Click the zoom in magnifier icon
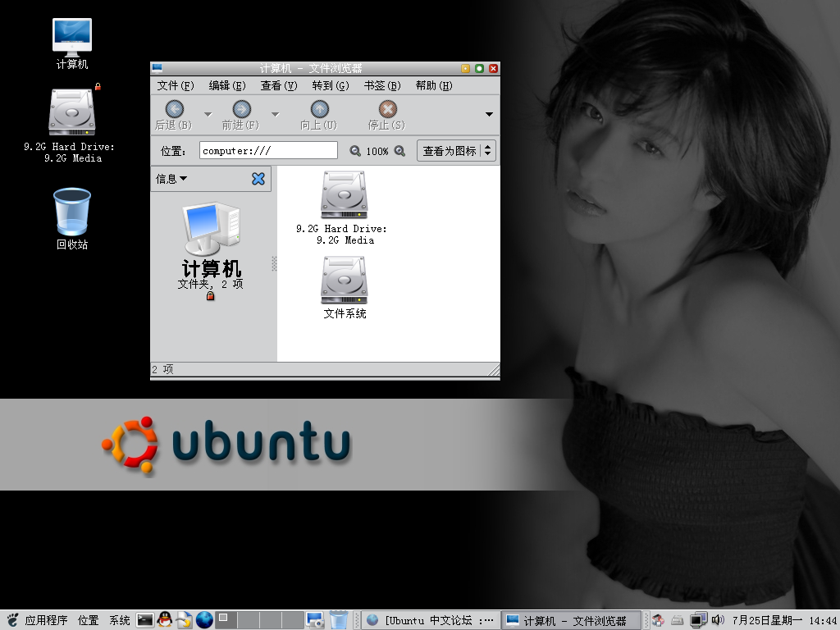The height and width of the screenshot is (630, 840). pos(399,151)
